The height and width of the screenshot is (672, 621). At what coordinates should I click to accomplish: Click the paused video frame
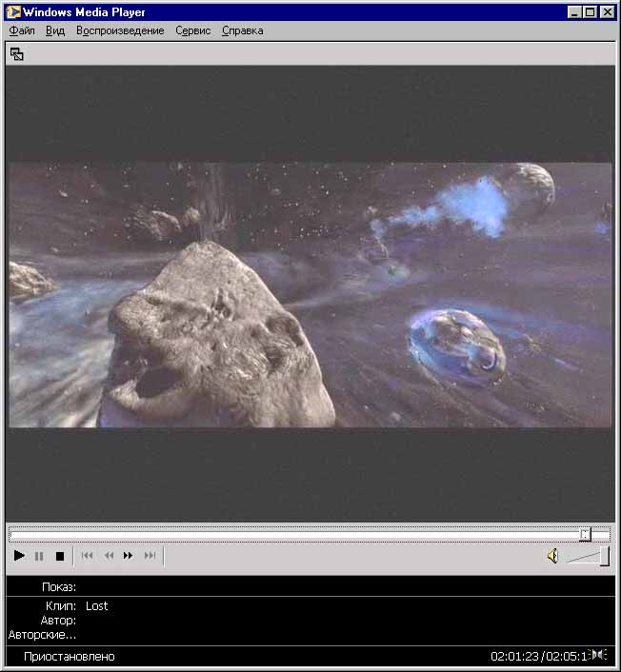coord(310,294)
